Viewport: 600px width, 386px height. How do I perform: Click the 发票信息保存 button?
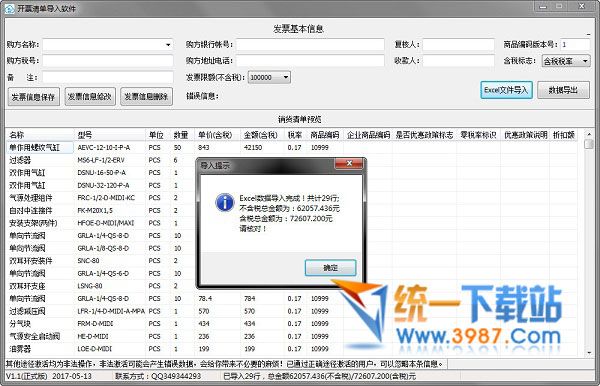(34, 97)
